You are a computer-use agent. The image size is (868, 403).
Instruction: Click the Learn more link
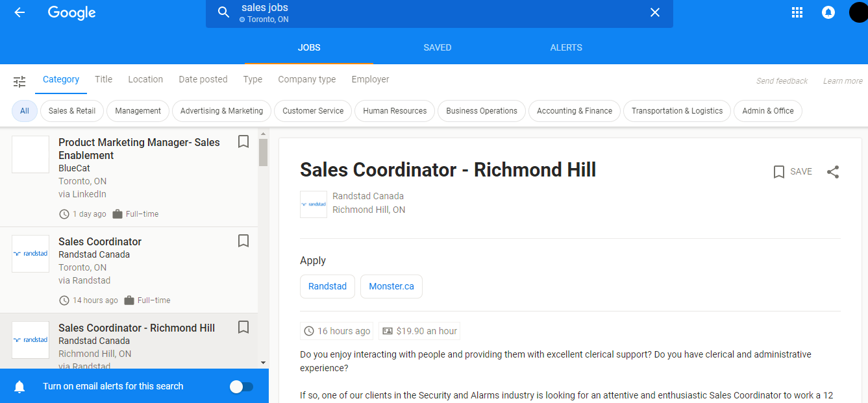pos(843,81)
